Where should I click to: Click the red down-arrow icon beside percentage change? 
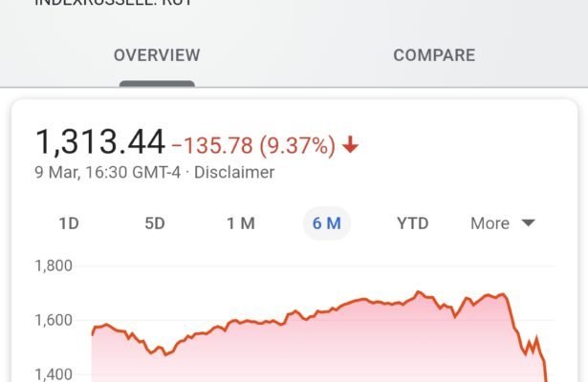coord(351,145)
